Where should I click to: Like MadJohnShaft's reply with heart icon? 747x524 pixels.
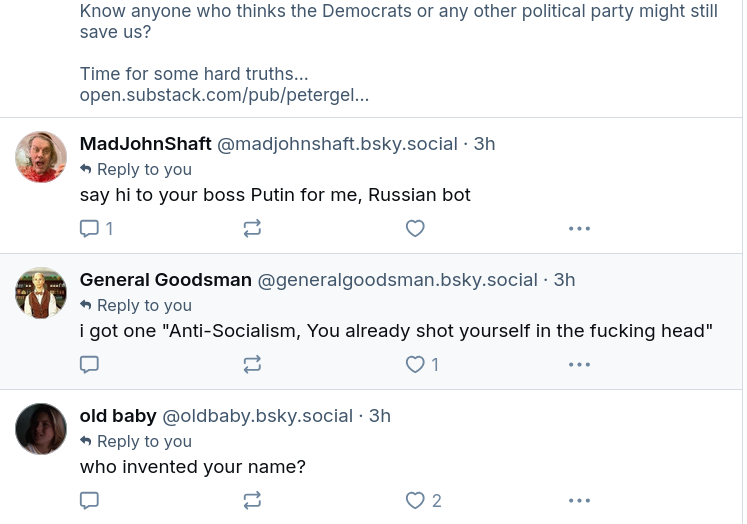point(415,228)
